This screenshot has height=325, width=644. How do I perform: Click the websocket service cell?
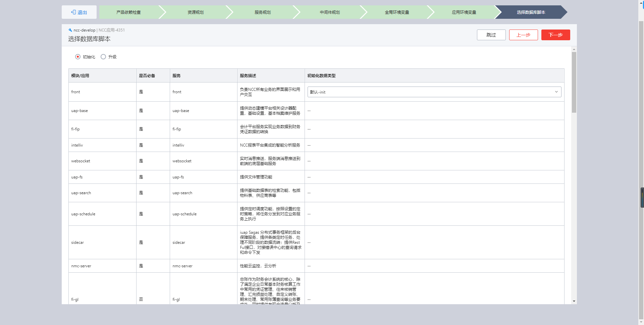[x=204, y=161]
